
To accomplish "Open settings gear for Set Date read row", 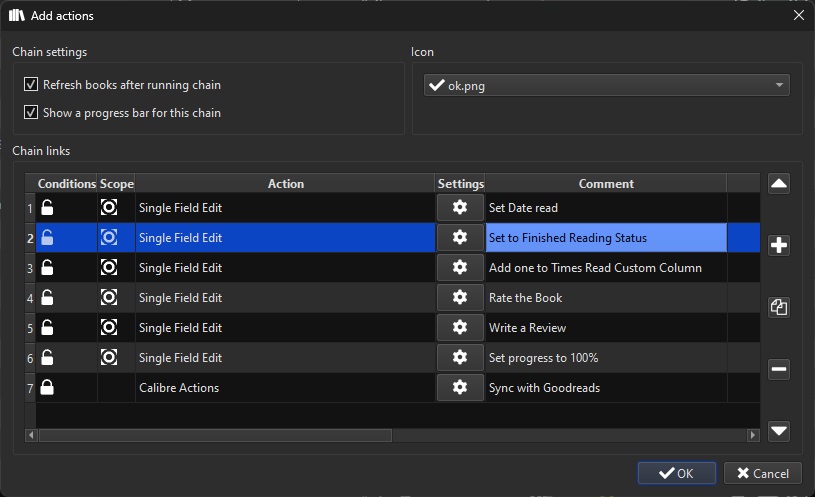I will tap(460, 207).
